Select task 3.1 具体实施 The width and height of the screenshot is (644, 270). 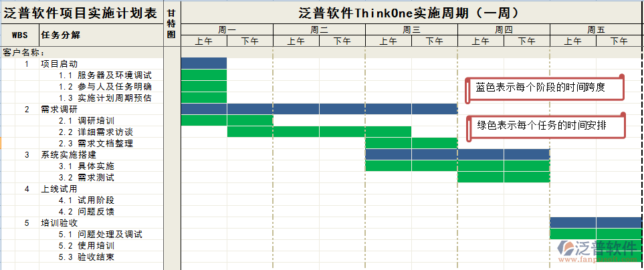point(86,166)
